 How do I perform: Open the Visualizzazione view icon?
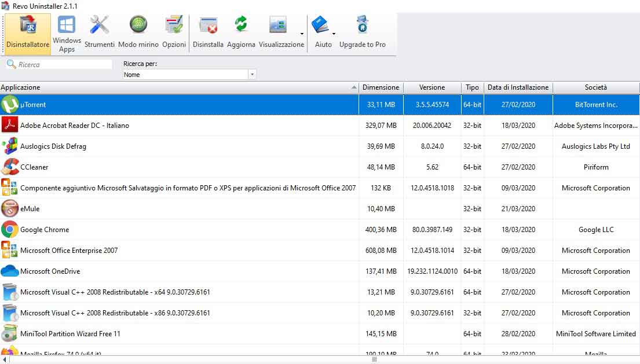tap(278, 25)
